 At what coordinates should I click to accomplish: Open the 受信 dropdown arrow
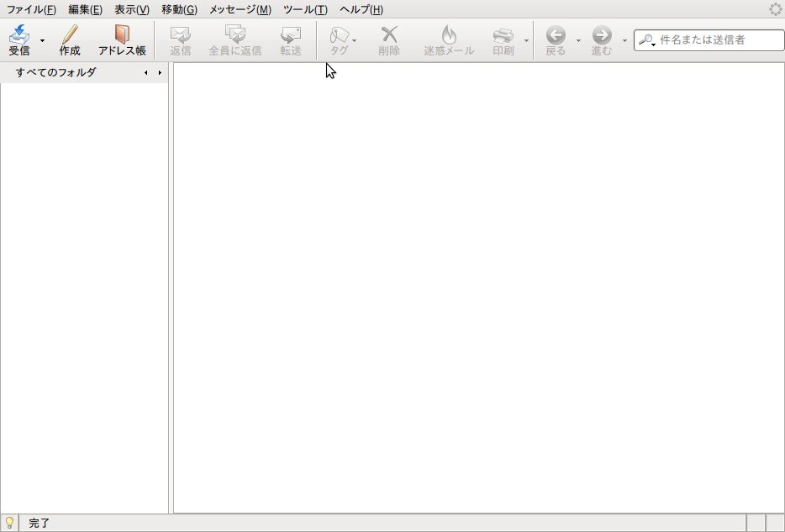coord(43,40)
